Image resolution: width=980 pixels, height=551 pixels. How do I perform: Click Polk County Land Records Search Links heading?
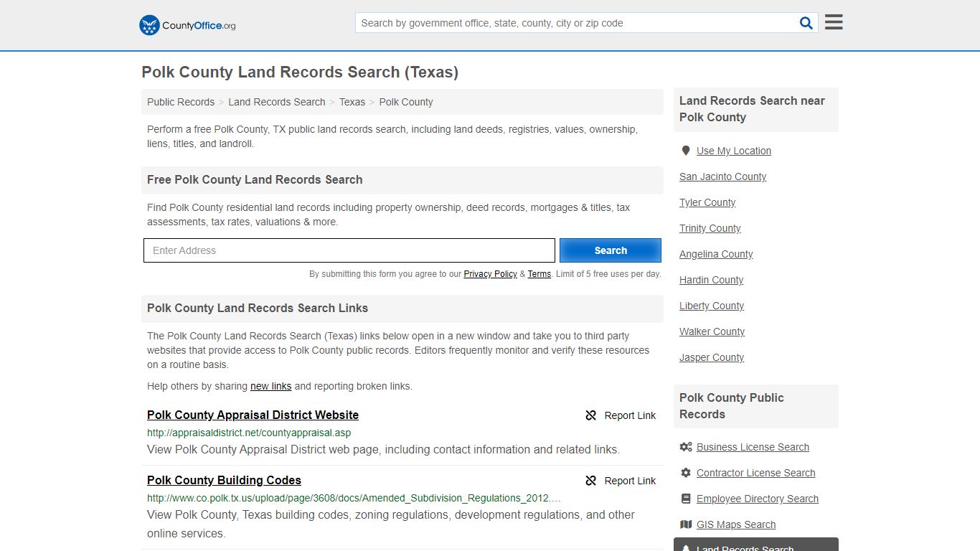258,309
